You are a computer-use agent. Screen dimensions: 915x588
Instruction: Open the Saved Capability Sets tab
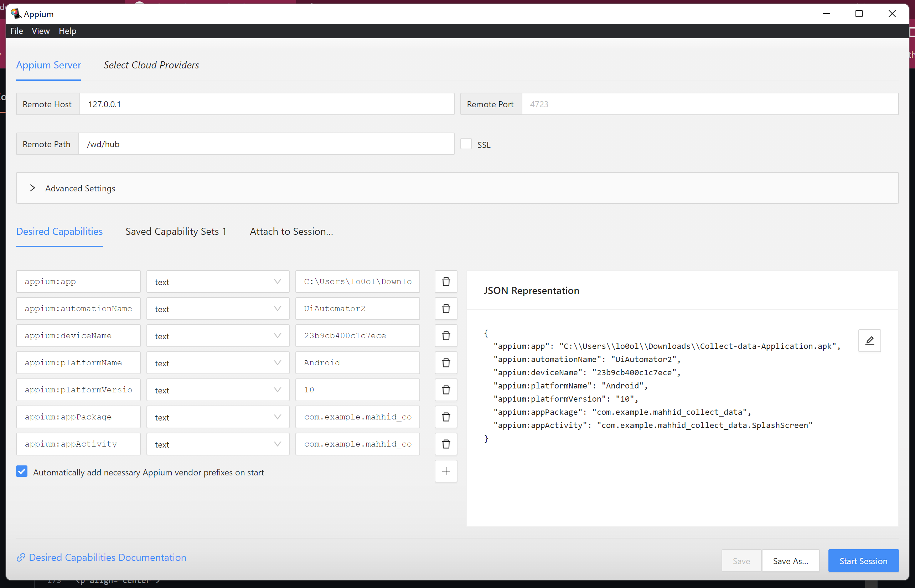pos(176,231)
